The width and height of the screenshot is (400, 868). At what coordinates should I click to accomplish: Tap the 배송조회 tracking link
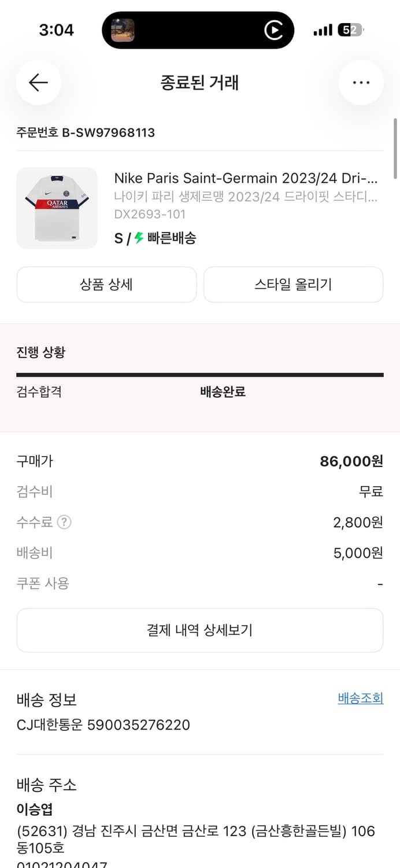[x=360, y=698]
